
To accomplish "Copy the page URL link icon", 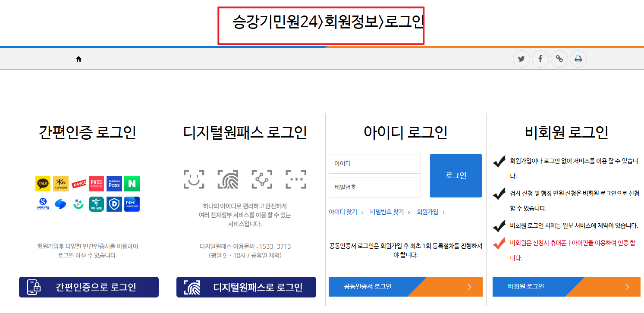I will click(559, 59).
